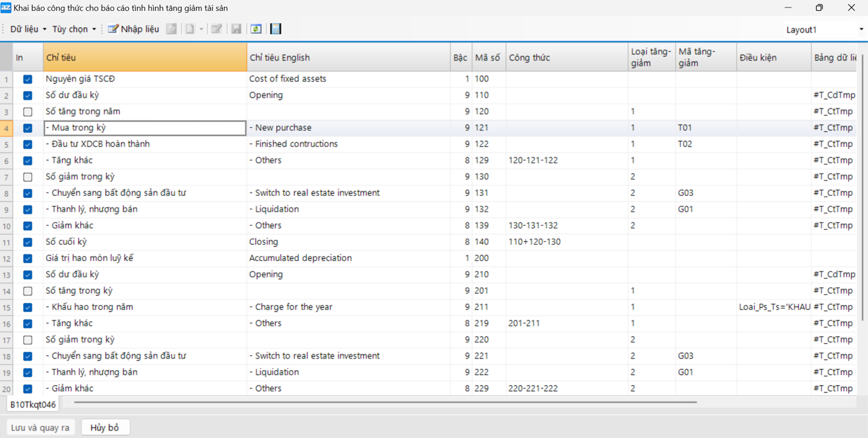The image size is (868, 438).
Task: Click the Lưu và quay ra button
Action: [x=41, y=428]
